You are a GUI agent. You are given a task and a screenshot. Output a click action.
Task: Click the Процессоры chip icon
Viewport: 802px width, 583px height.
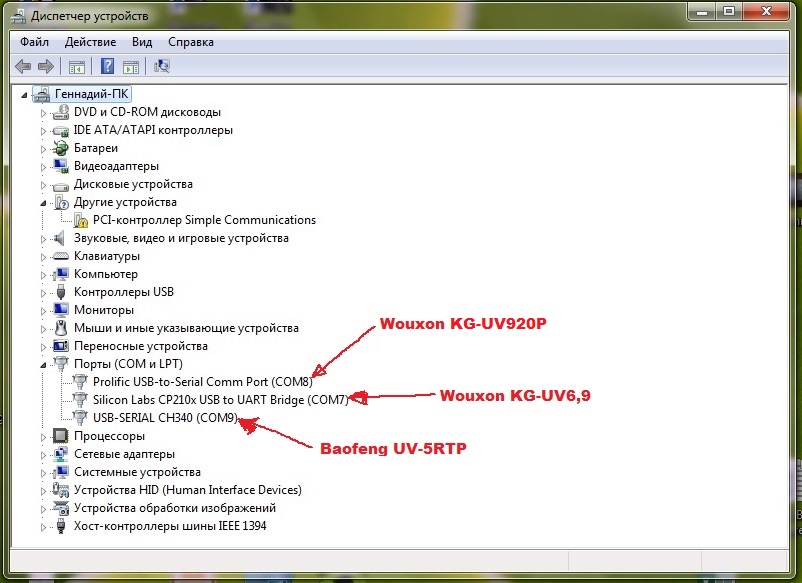[x=61, y=436]
